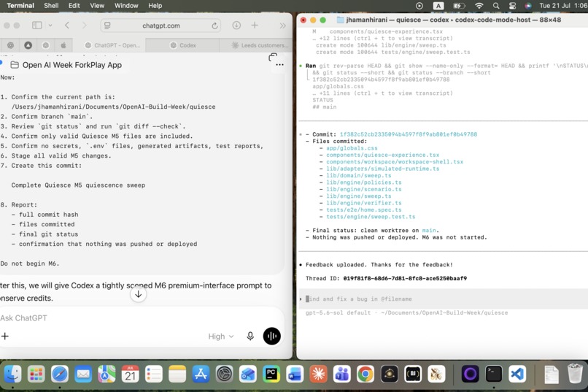The image size is (588, 392).
Task: Open the Trash in the Dock
Action: tap(575, 374)
